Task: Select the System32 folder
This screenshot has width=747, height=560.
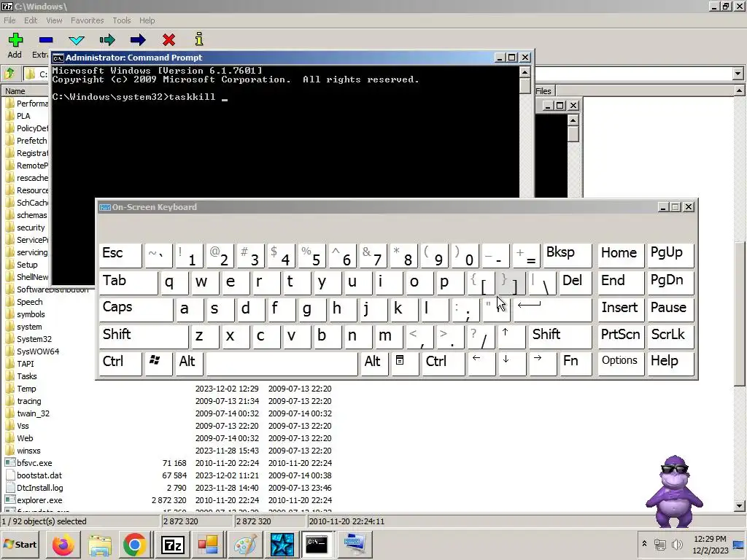Action: [x=34, y=339]
